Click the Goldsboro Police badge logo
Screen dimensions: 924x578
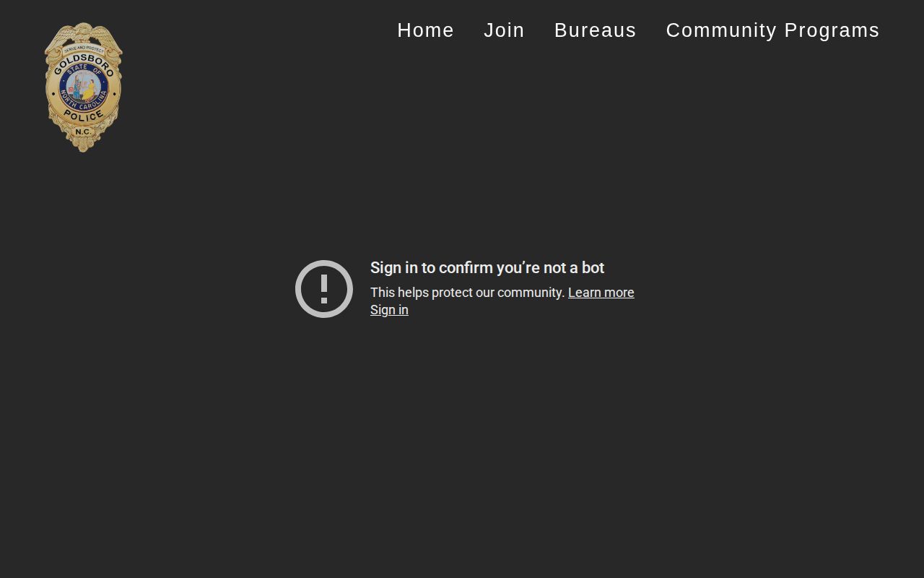(83, 87)
